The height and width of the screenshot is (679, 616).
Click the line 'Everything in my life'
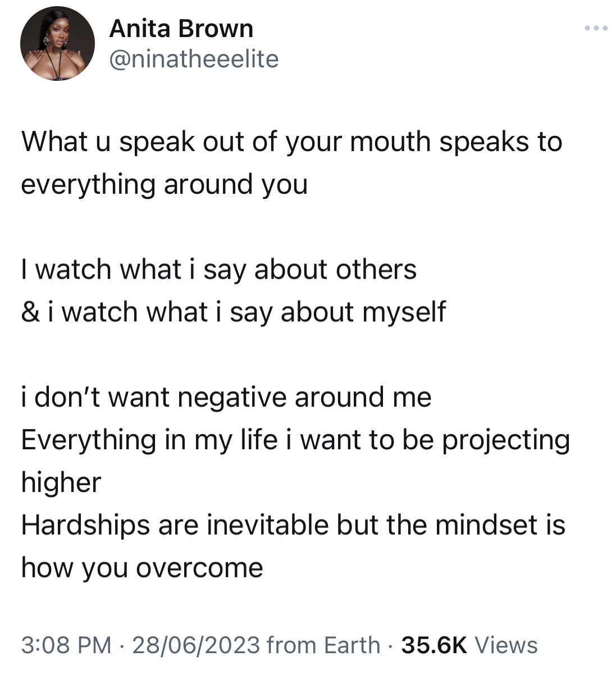(x=295, y=440)
